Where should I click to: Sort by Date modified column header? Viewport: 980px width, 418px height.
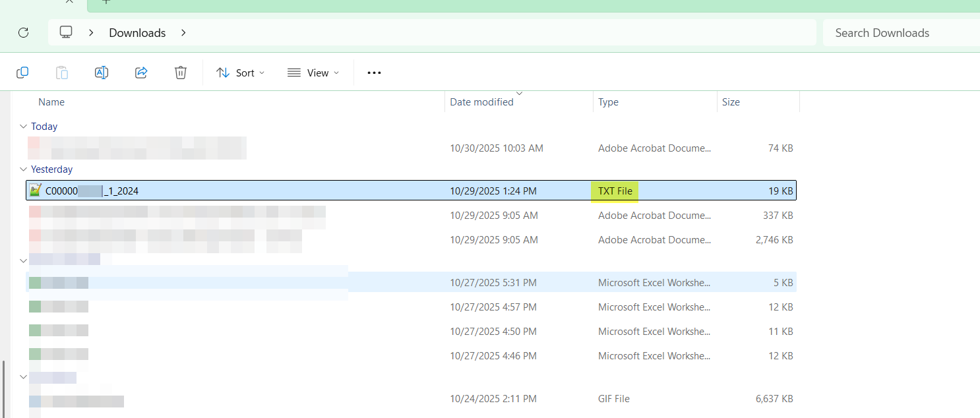tap(481, 102)
